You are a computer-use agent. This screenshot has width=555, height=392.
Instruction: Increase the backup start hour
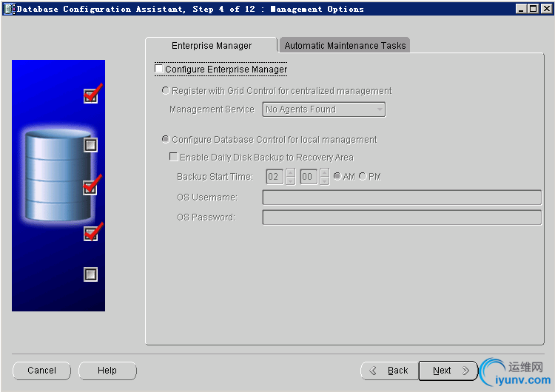pyautogui.click(x=291, y=172)
